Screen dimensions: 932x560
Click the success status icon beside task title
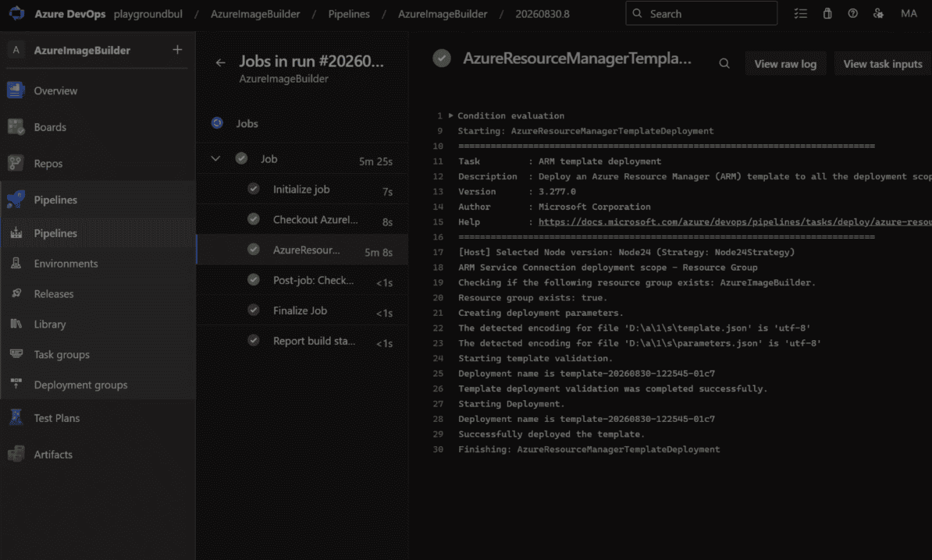pos(442,58)
